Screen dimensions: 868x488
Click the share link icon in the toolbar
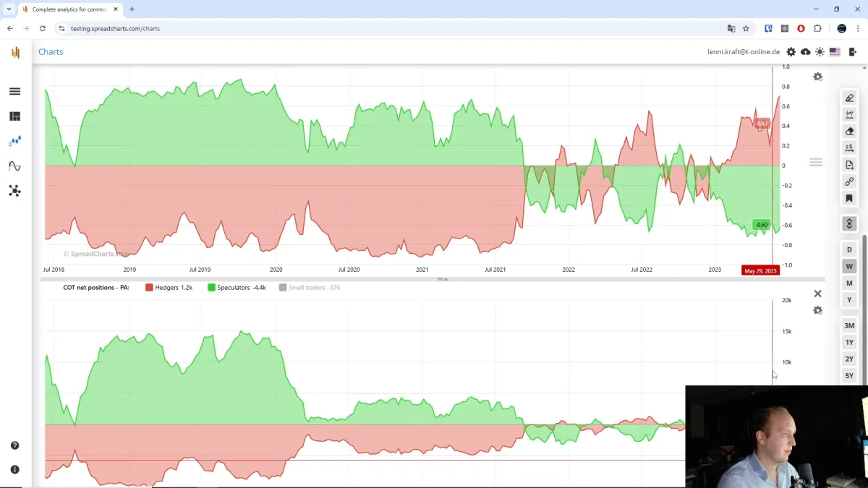click(849, 181)
